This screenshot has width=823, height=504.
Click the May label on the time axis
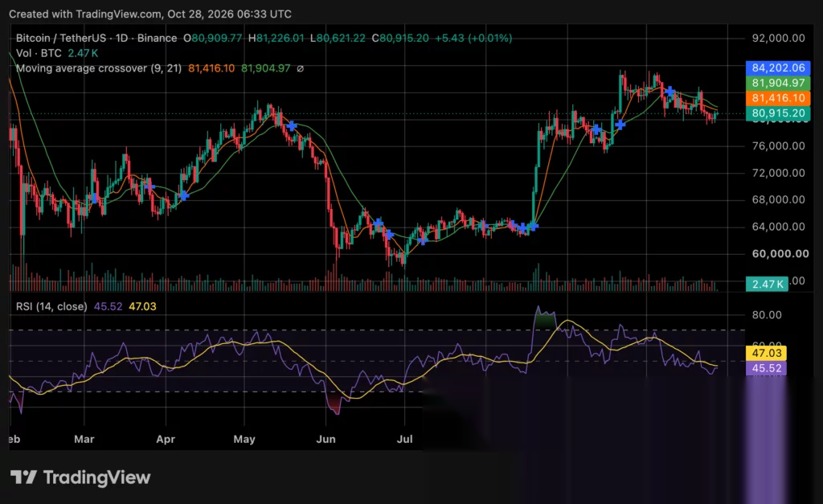point(244,439)
